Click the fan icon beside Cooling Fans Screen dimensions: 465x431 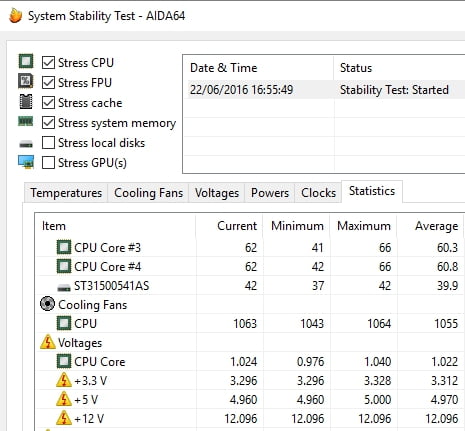47,304
